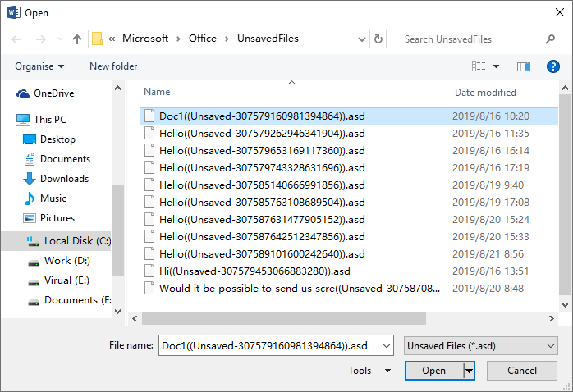Click the Cancel button

tap(522, 371)
